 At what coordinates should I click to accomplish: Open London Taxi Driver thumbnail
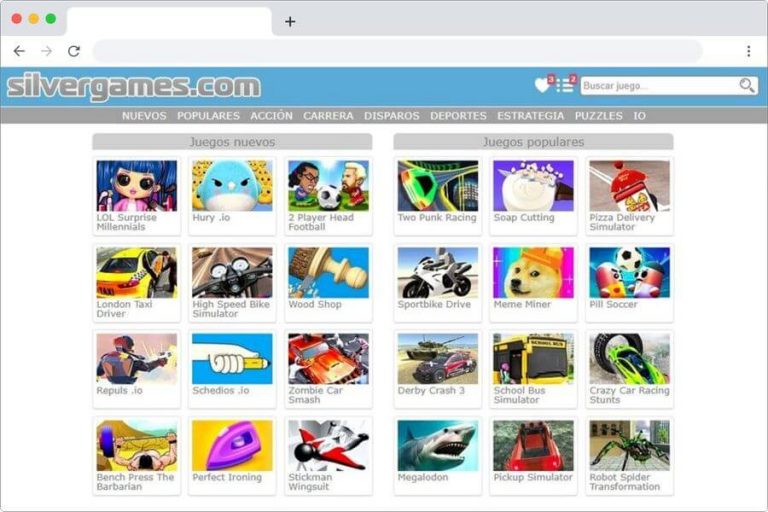pos(137,272)
